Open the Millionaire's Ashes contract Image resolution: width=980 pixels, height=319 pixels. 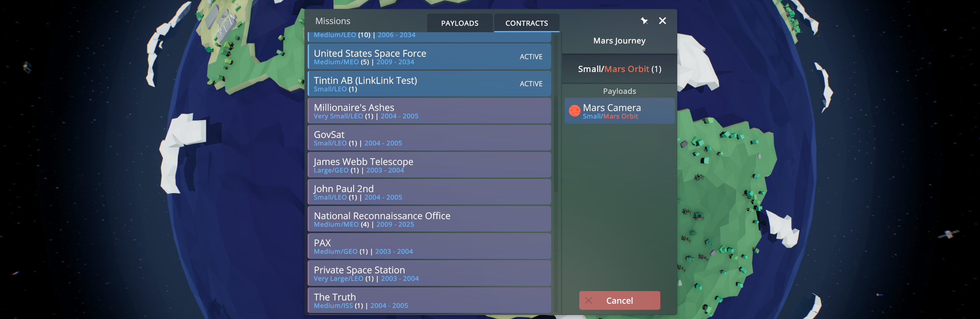coord(429,110)
